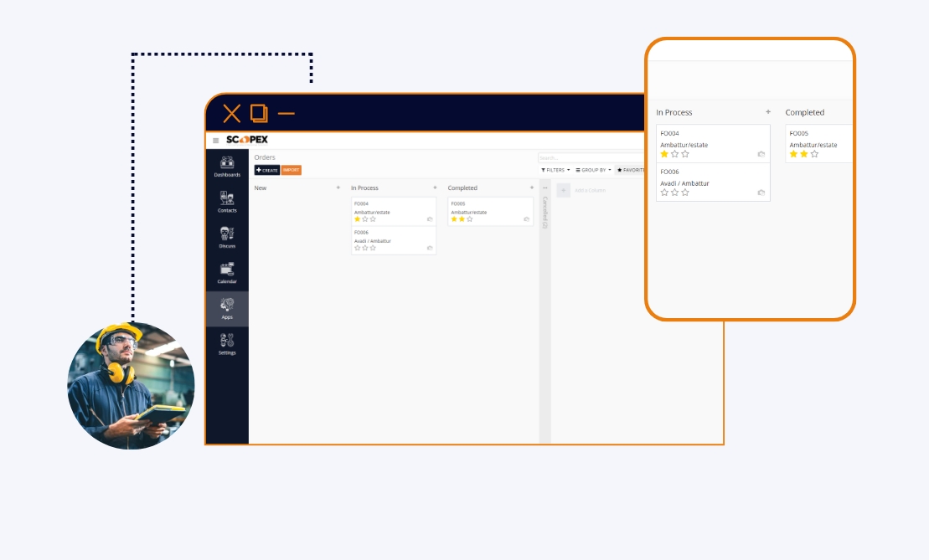
Task: Open FO006 card in enlarged inset
Action: 713,182
